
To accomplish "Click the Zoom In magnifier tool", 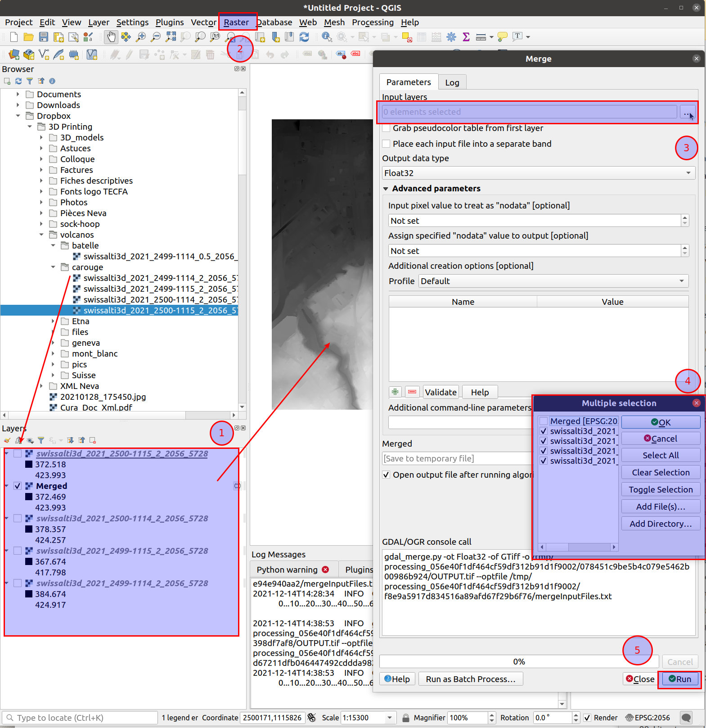I will click(x=141, y=37).
